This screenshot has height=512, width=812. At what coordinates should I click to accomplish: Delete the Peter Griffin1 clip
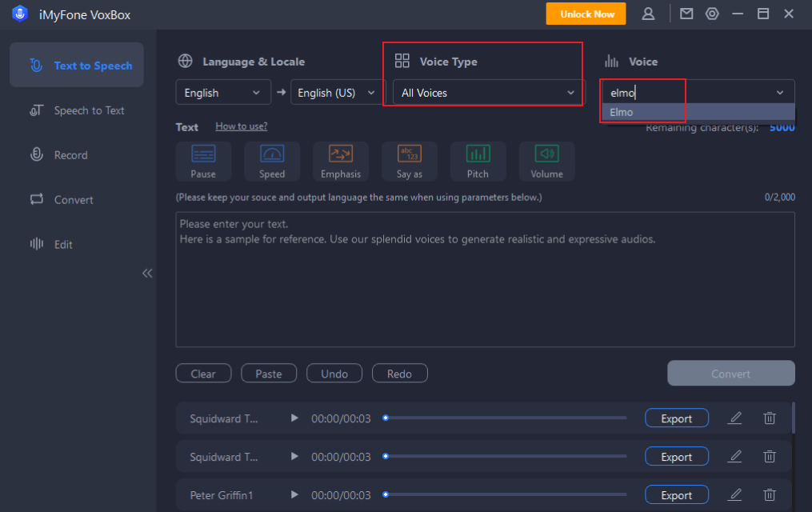[770, 494]
